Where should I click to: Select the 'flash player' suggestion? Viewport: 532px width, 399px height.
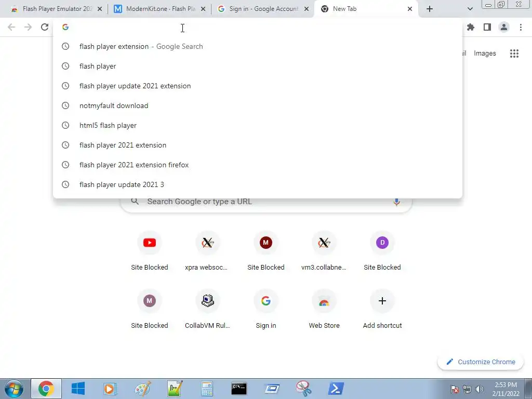click(x=258, y=66)
